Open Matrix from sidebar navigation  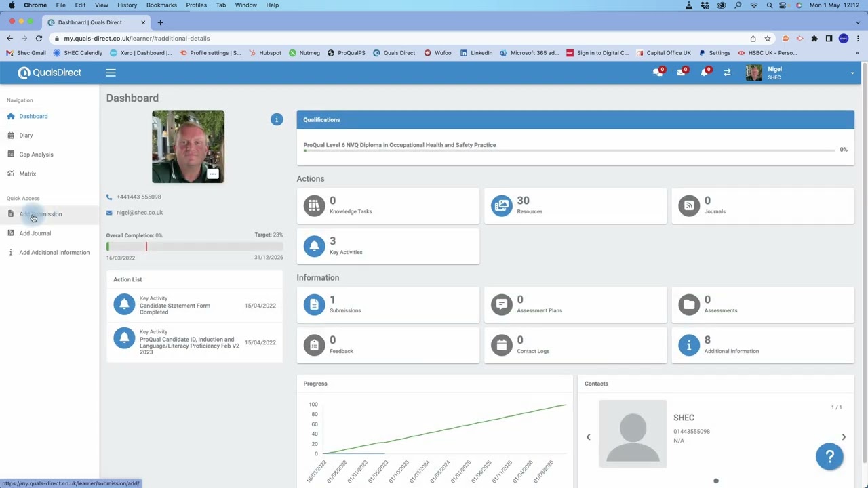28,174
